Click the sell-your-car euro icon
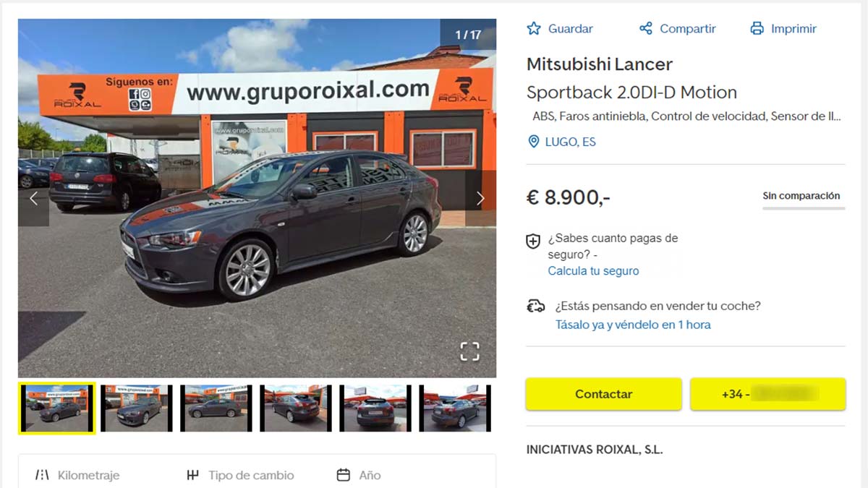868x488 pixels. [535, 306]
